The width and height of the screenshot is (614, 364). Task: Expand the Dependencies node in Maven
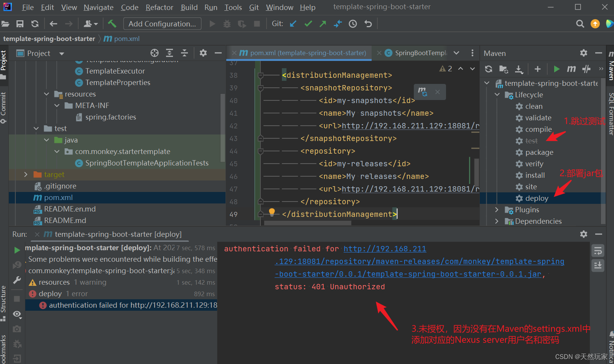pyautogui.click(x=497, y=221)
